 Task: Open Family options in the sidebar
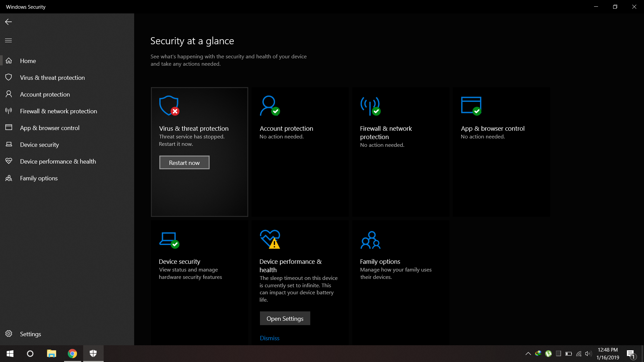67,178
